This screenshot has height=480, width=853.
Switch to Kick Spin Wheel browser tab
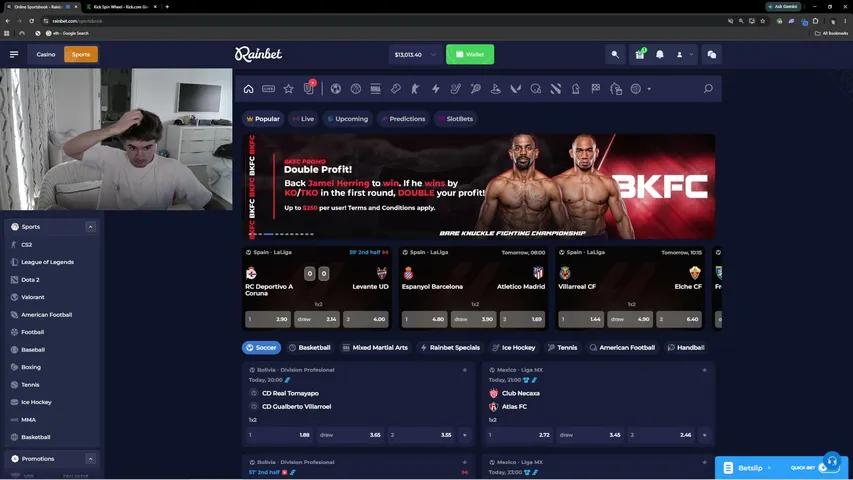coord(120,7)
